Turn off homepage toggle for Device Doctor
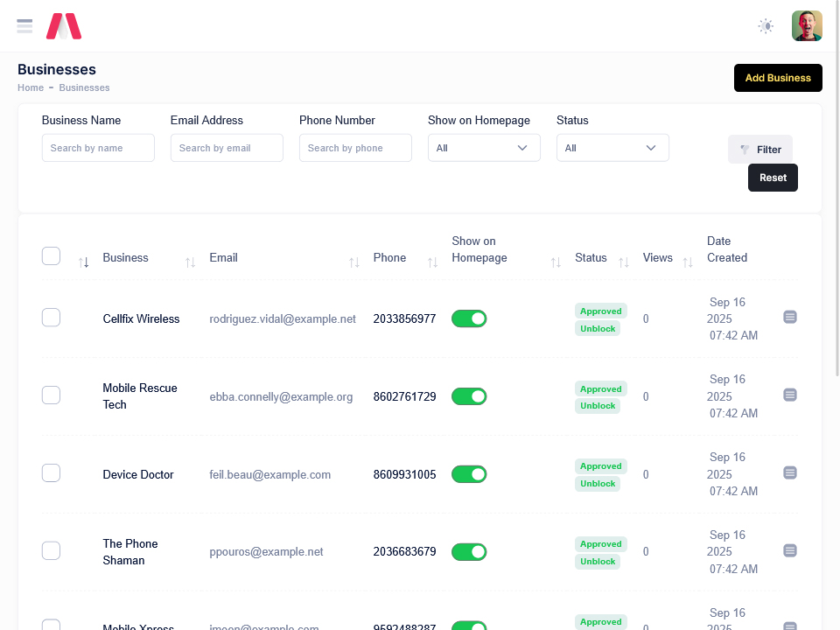 469,474
